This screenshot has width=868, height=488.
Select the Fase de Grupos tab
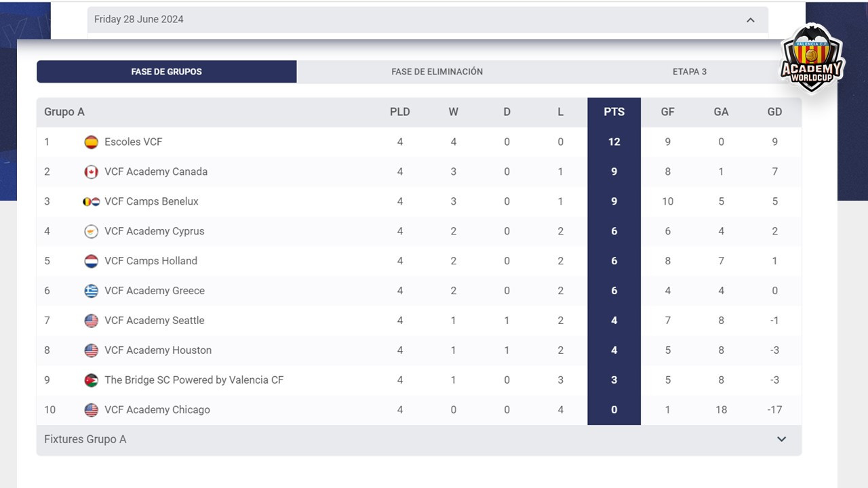click(167, 71)
